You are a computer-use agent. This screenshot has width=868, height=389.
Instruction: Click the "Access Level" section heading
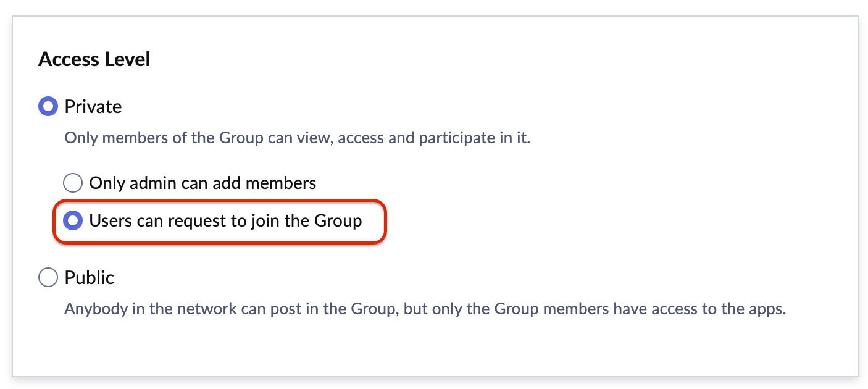[94, 59]
